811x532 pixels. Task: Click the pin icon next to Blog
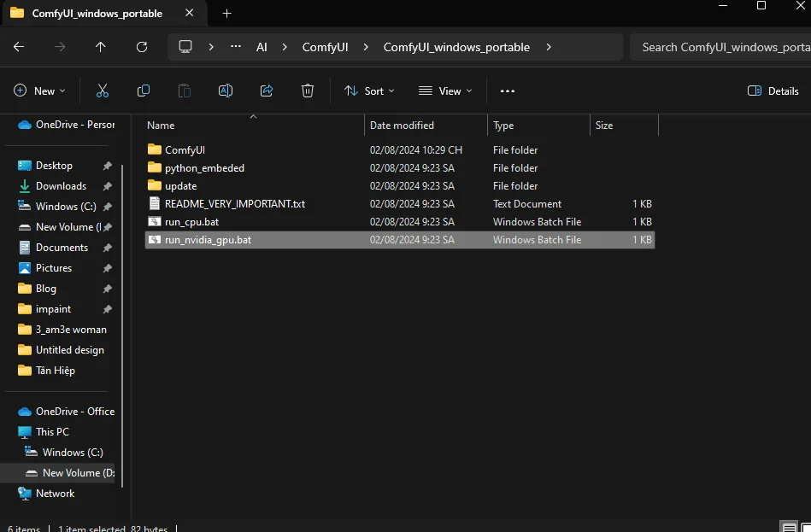tap(107, 289)
